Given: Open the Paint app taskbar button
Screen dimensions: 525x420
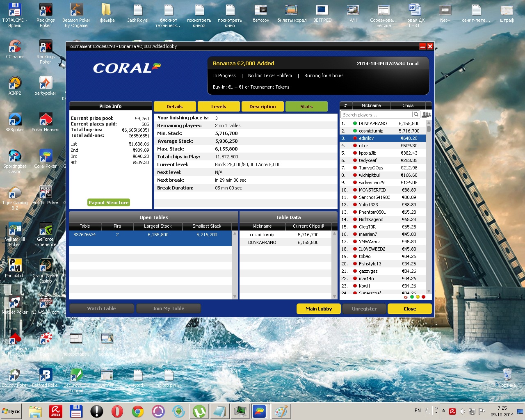Looking at the screenshot, I should 281,411.
